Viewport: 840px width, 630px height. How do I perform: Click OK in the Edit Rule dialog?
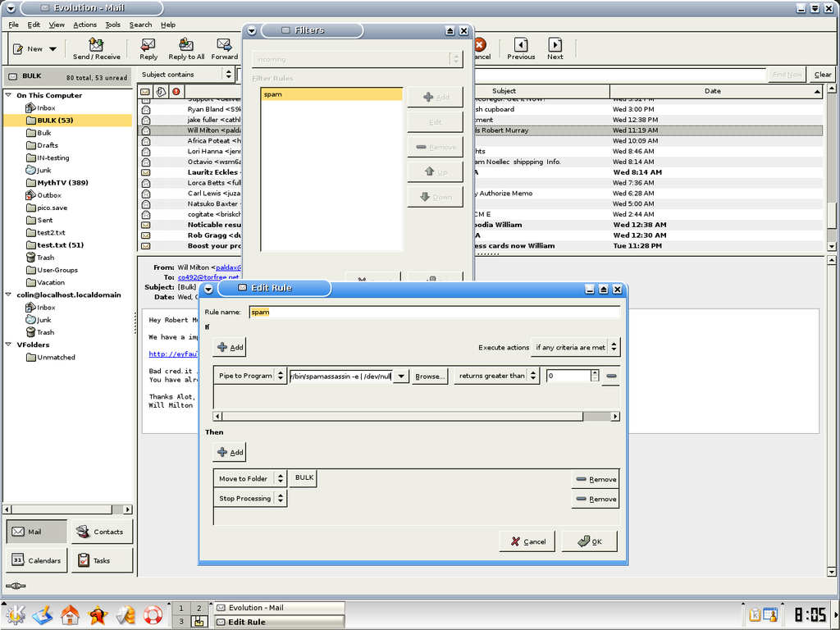coord(589,541)
